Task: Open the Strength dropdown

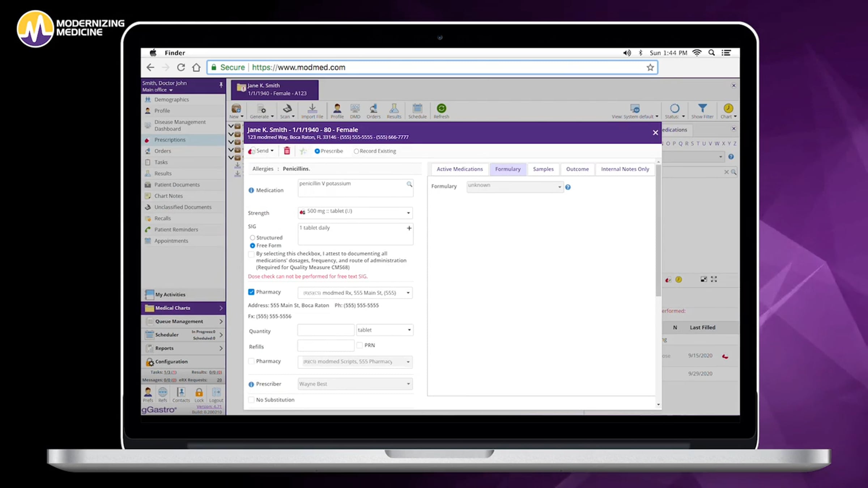Action: coord(408,213)
